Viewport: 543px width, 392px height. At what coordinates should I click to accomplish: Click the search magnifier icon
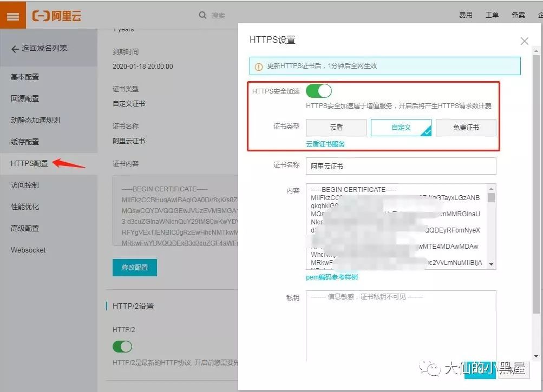tap(202, 15)
